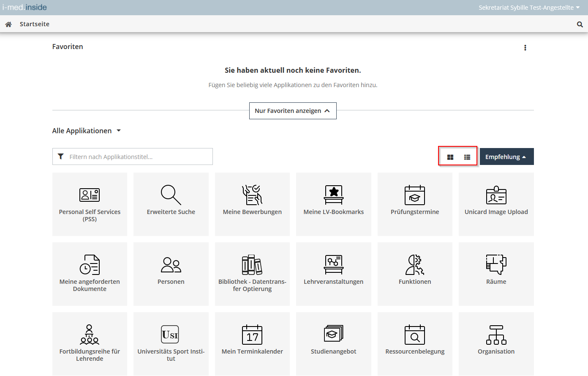Click the Ressourcenbelegung label
The height and width of the screenshot is (376, 588).
415,351
